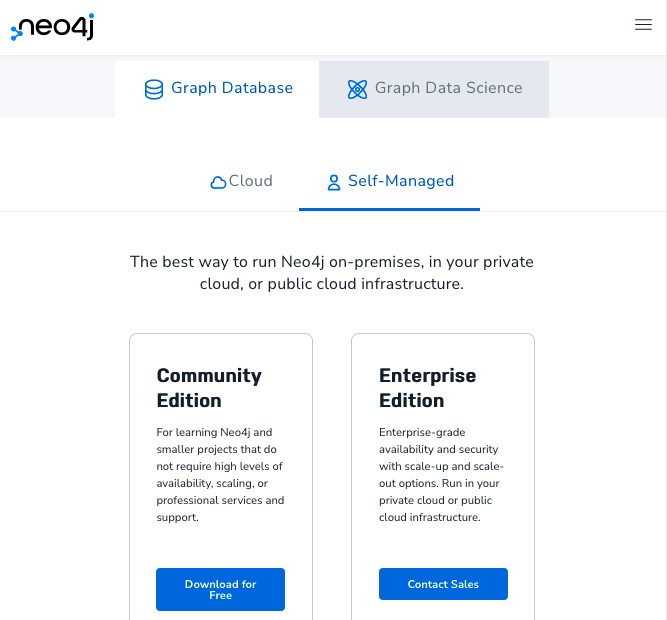Screen dimensions: 667x620
Task: Select the Self-Managed tab text
Action: [401, 181]
